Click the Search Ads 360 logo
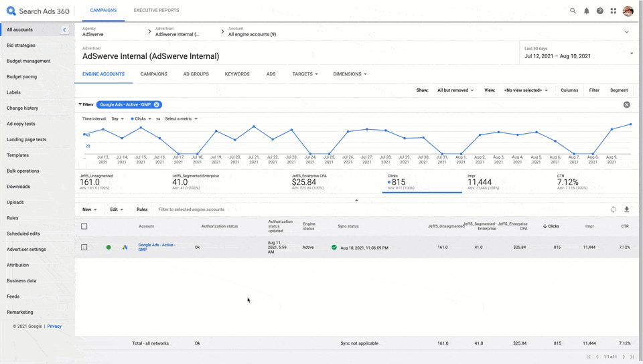The height and width of the screenshot is (364, 643). (x=38, y=11)
